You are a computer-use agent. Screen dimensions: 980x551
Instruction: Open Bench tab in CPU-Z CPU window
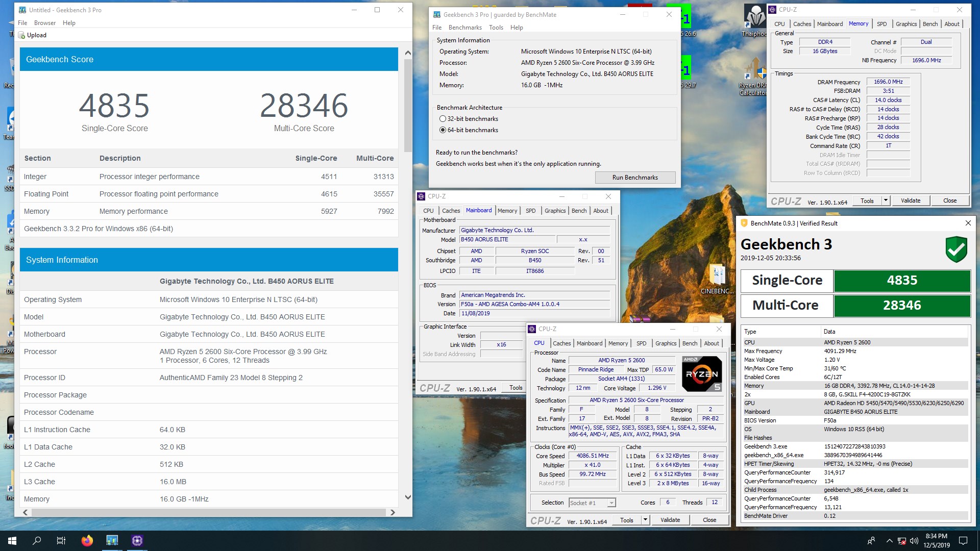tap(690, 343)
